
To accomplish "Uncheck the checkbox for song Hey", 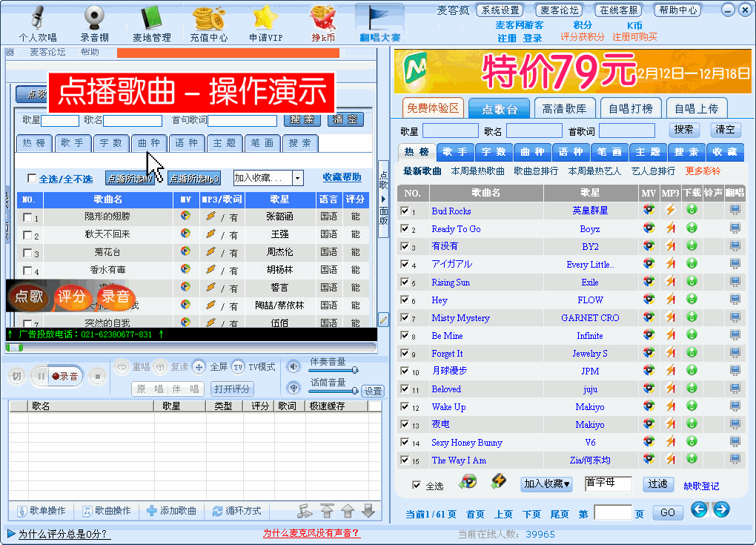I will (x=405, y=300).
